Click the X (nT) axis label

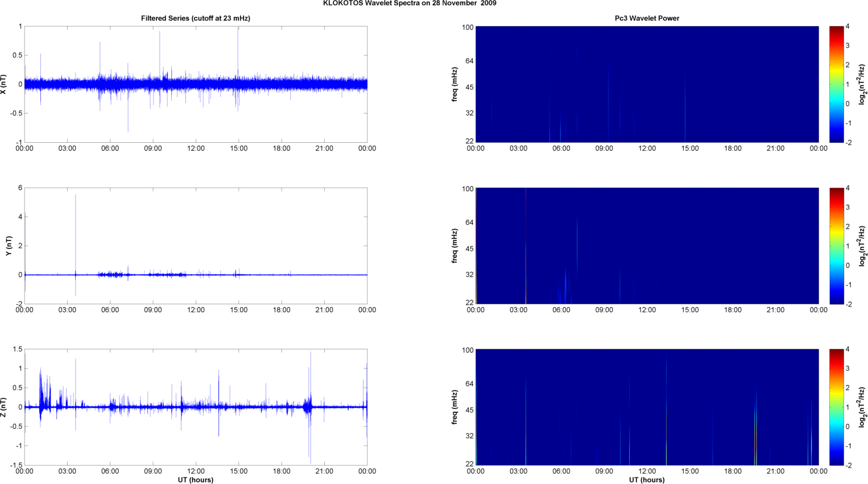tap(4, 84)
